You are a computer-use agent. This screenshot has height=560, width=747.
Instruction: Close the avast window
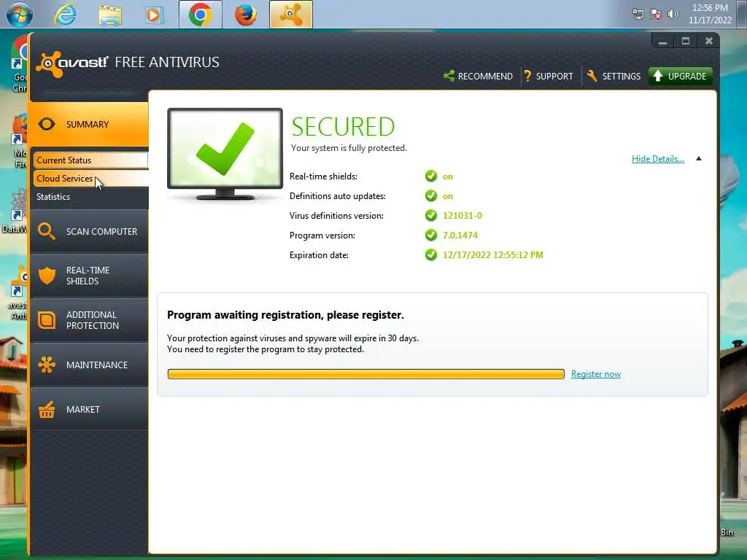[708, 41]
